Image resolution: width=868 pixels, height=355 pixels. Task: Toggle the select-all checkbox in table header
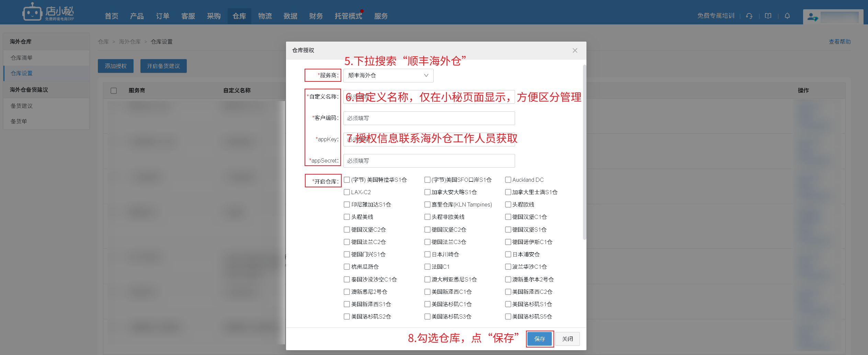pos(114,91)
